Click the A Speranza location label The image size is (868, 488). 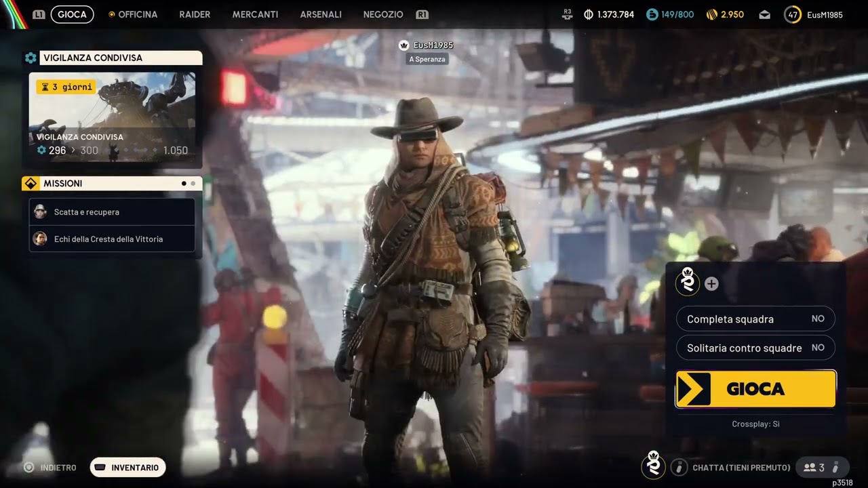tap(427, 59)
